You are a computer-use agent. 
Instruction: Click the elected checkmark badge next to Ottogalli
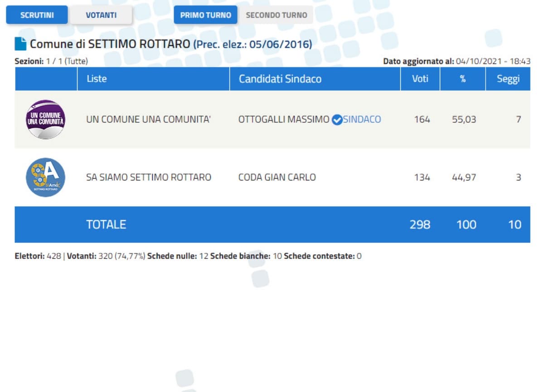pyautogui.click(x=337, y=120)
